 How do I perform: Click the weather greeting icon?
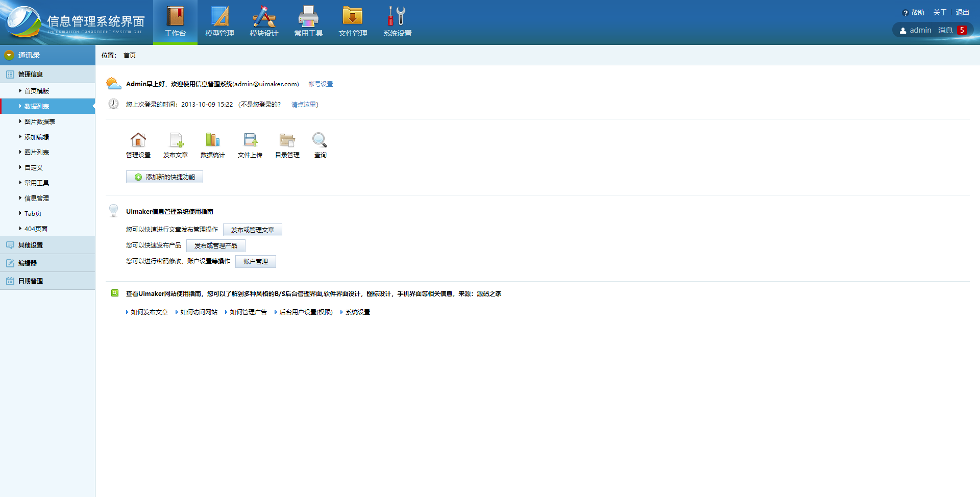[x=113, y=83]
